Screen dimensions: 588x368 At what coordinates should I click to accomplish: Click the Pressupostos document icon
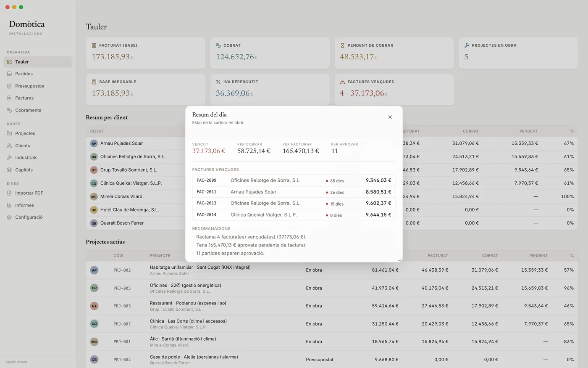click(x=9, y=86)
